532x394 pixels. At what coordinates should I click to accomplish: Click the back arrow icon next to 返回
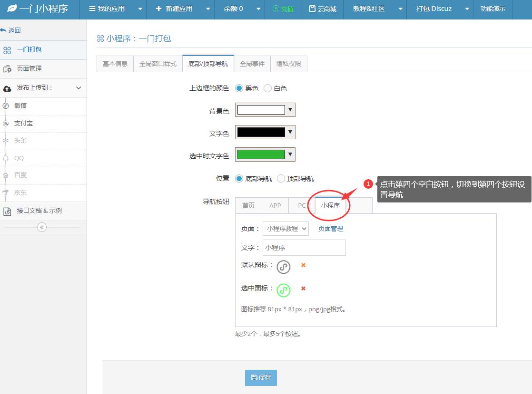(3, 30)
